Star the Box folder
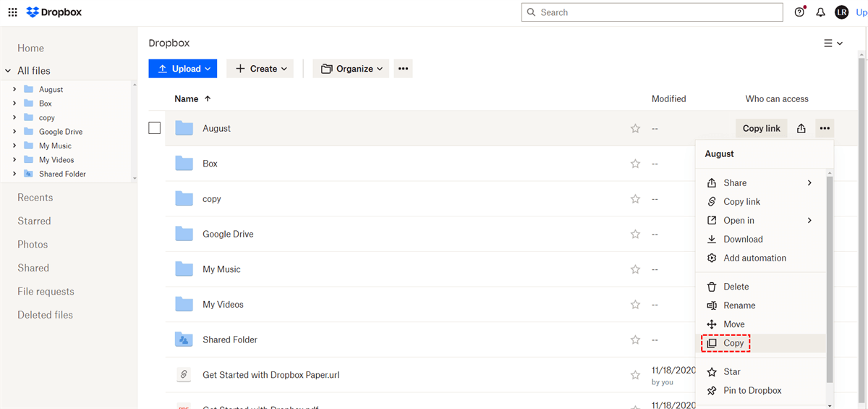Image resolution: width=868 pixels, height=409 pixels. point(635,164)
